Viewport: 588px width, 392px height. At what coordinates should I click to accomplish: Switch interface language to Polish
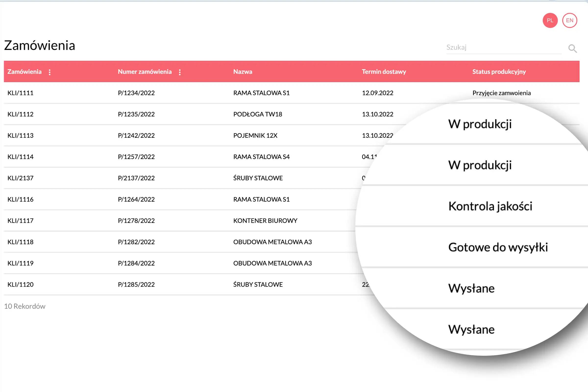click(550, 21)
